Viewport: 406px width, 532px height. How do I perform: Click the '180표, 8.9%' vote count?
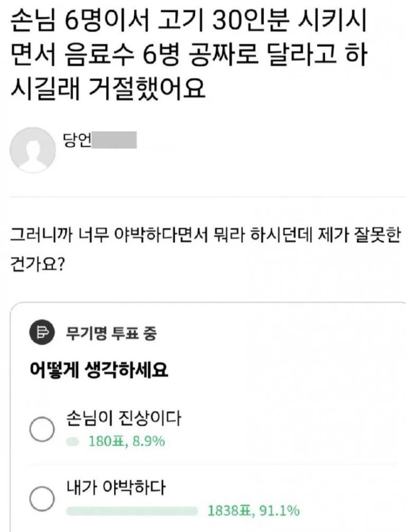pos(126,441)
